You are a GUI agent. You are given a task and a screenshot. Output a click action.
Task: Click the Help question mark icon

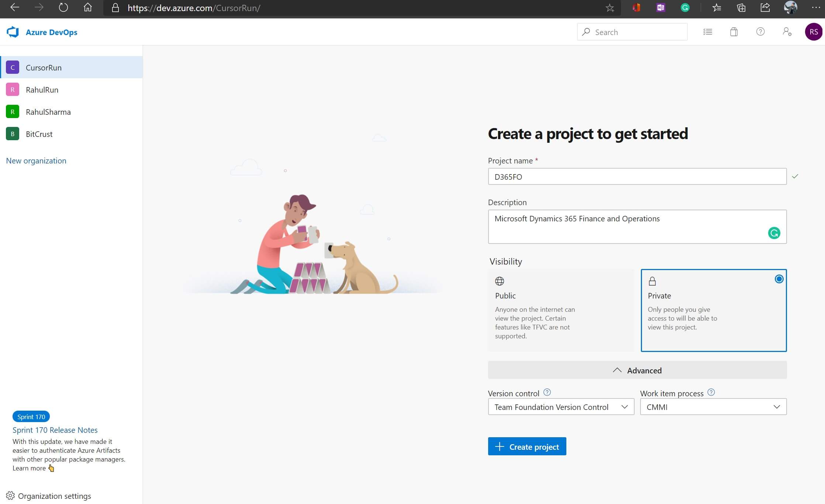click(x=760, y=32)
